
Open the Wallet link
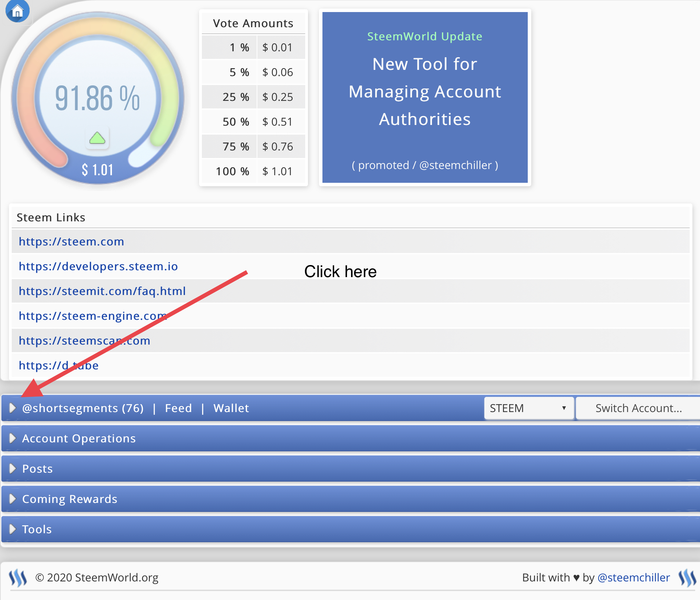231,408
